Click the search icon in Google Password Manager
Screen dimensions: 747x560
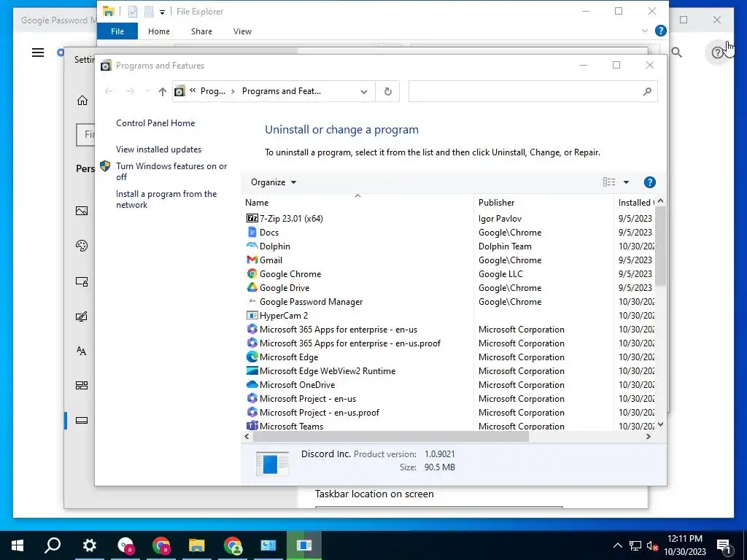(x=676, y=52)
